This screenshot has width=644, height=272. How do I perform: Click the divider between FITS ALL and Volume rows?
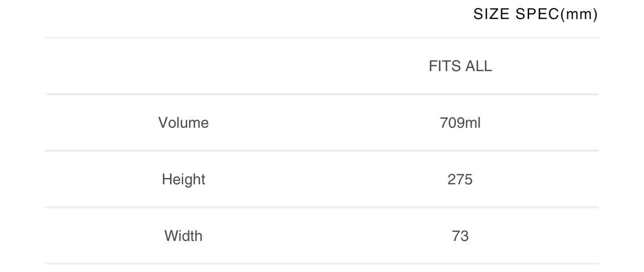pyautogui.click(x=321, y=94)
